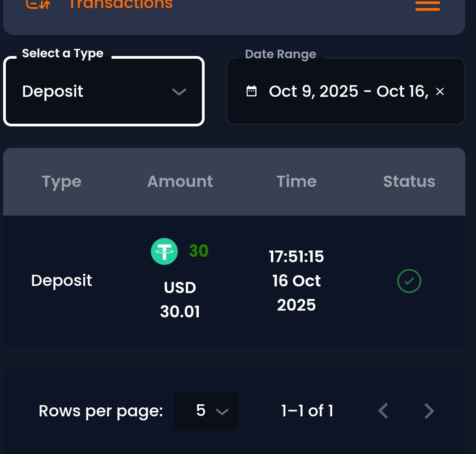Viewport: 476px width, 454px height.
Task: Open the Rows per page dropdown
Action: pyautogui.click(x=206, y=411)
